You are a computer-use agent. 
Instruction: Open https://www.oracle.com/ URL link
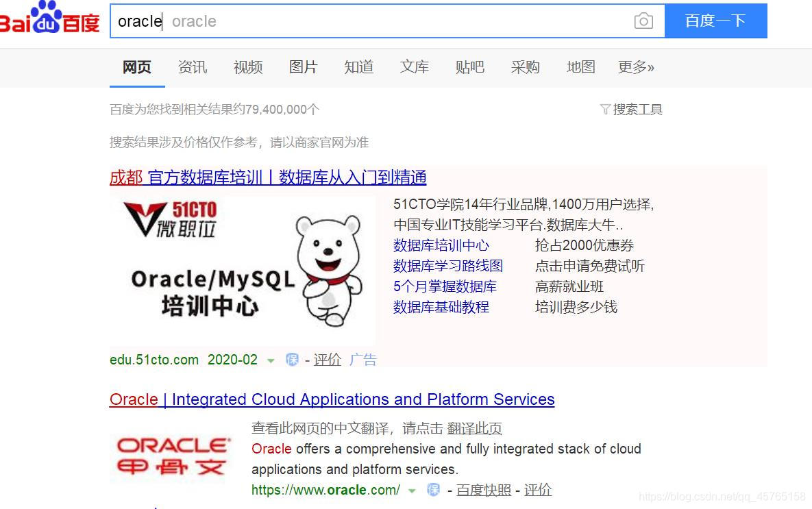[325, 490]
